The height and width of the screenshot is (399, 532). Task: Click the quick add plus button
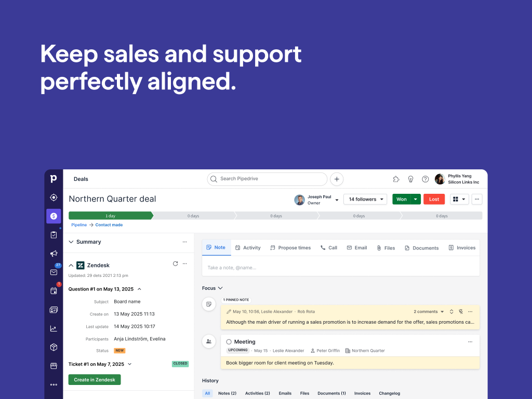pos(337,179)
